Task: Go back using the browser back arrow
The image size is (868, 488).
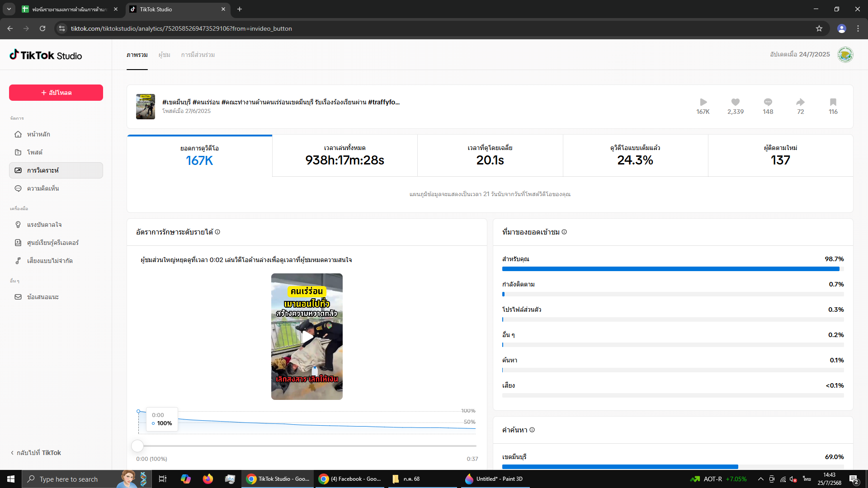Action: tap(10, 28)
